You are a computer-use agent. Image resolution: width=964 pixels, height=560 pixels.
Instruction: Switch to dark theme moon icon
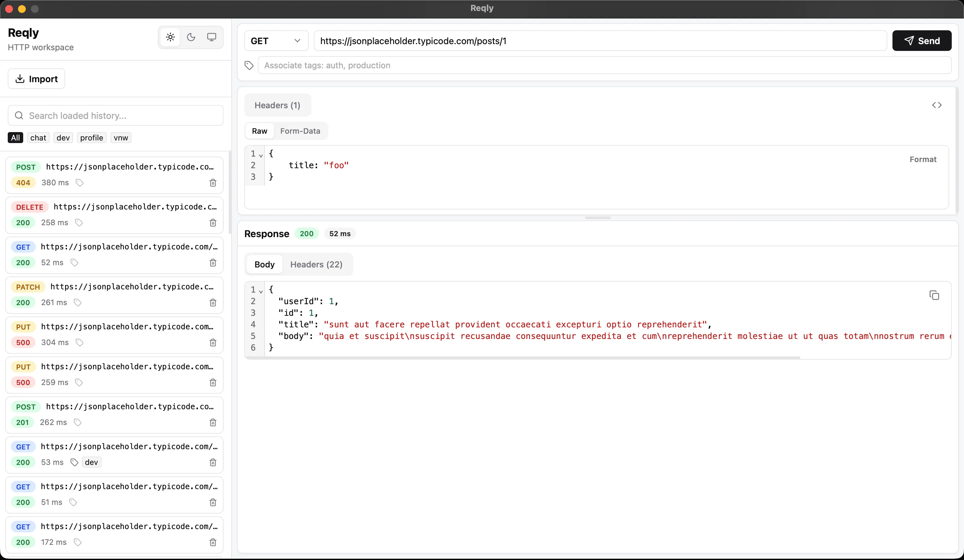click(191, 37)
